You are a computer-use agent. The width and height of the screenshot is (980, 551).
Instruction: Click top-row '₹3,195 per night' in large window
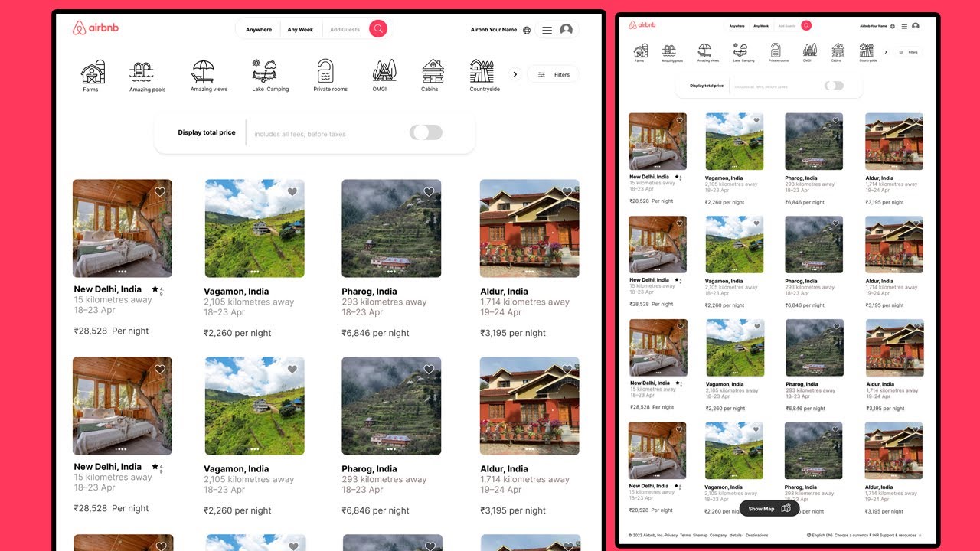point(513,333)
